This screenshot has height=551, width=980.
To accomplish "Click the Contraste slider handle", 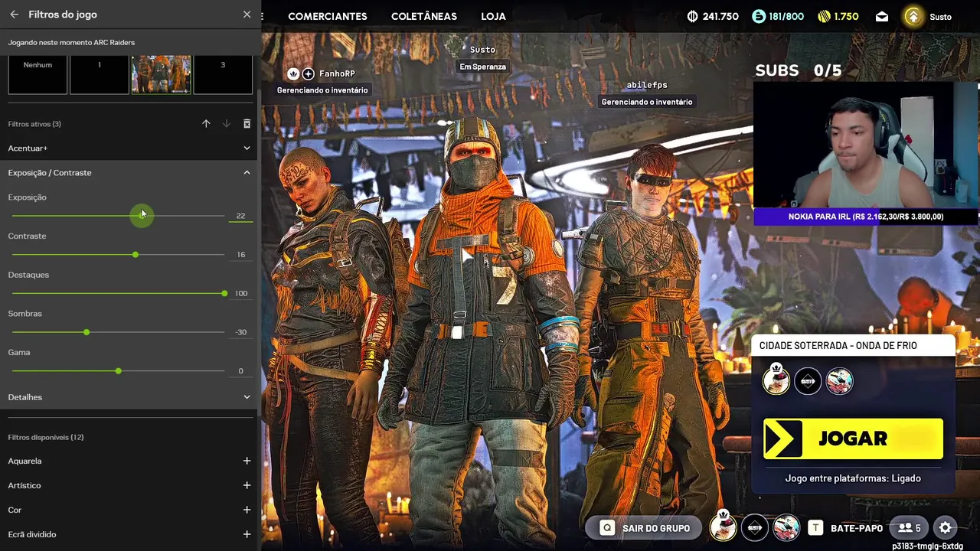I will point(136,255).
